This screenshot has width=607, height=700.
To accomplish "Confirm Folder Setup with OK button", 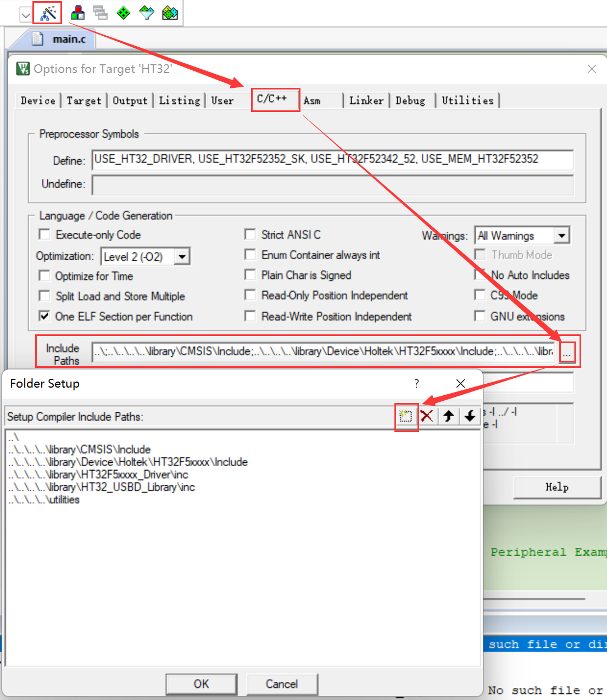I will (x=201, y=684).
